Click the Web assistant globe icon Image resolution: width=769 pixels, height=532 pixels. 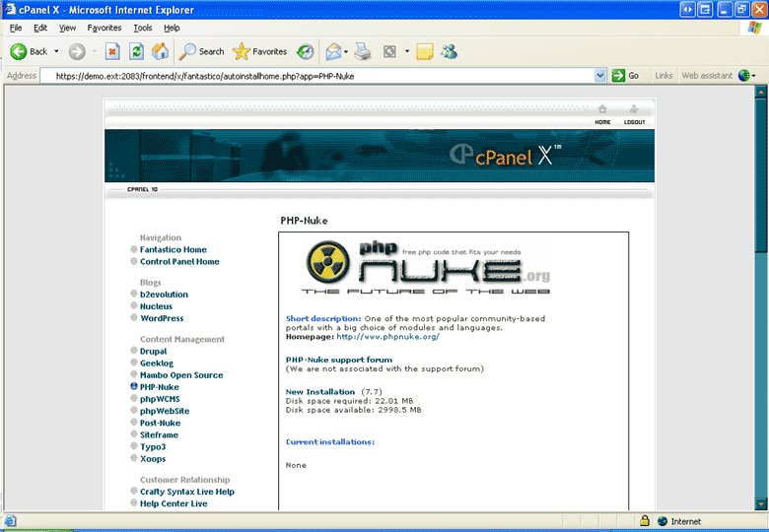tap(744, 76)
